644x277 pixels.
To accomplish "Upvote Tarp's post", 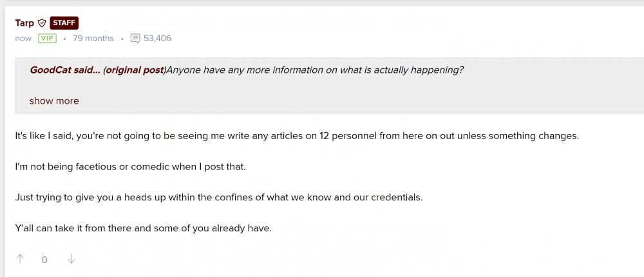I will coord(20,259).
